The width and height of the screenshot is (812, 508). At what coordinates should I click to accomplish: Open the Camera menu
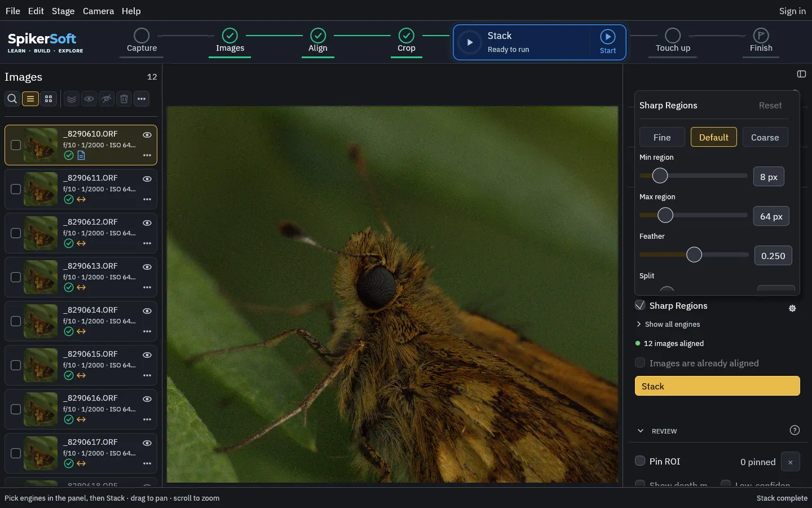coord(98,11)
